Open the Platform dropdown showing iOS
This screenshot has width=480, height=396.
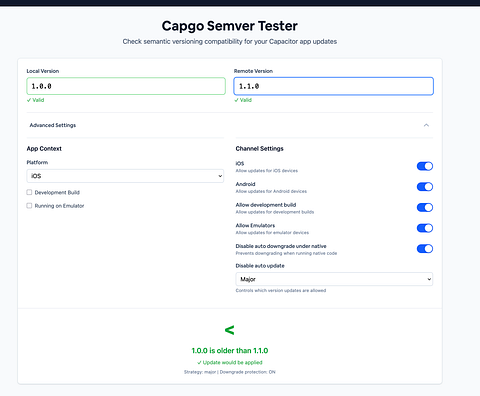(x=125, y=176)
